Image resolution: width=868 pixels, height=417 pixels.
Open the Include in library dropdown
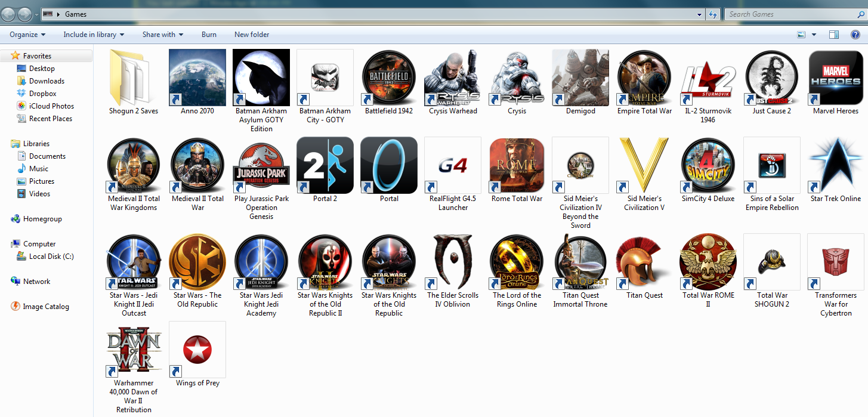point(94,35)
